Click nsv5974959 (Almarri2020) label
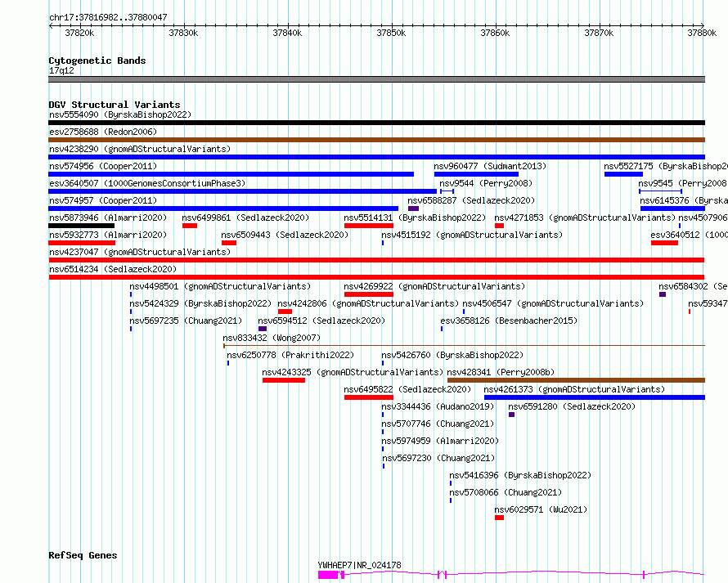This screenshot has height=583, width=728. click(440, 441)
